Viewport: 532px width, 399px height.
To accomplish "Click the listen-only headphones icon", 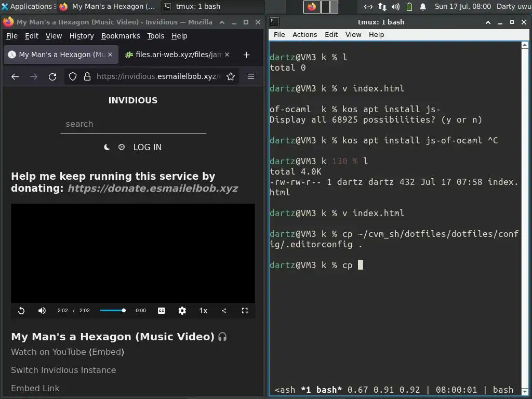I will tap(222, 337).
